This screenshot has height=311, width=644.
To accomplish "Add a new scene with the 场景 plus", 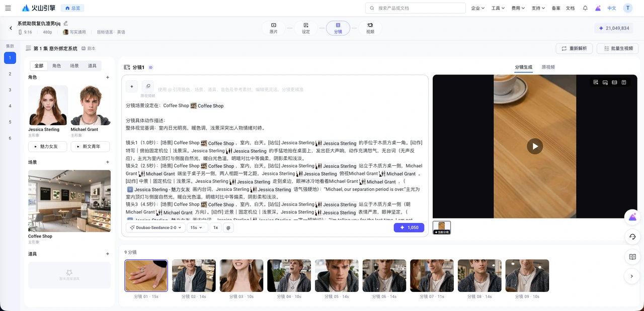I will (x=108, y=162).
